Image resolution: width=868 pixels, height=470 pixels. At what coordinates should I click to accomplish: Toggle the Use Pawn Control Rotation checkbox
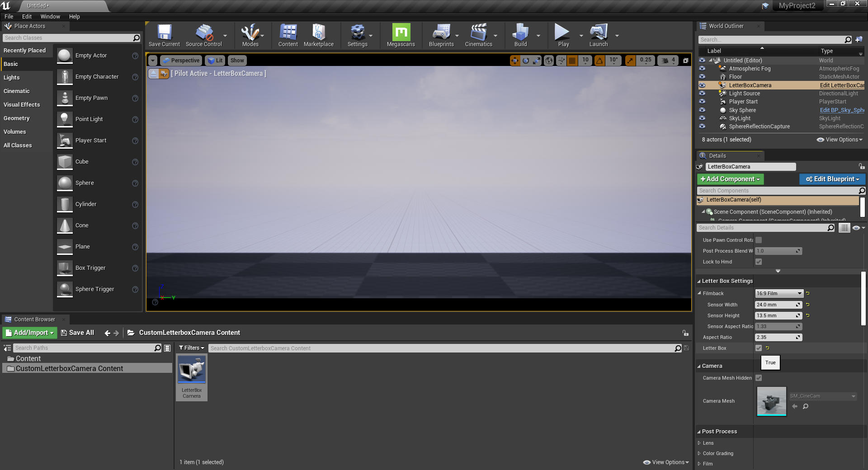(759, 240)
